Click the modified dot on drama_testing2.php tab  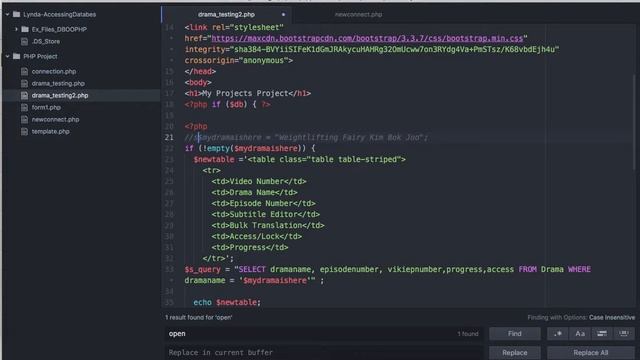pos(283,14)
